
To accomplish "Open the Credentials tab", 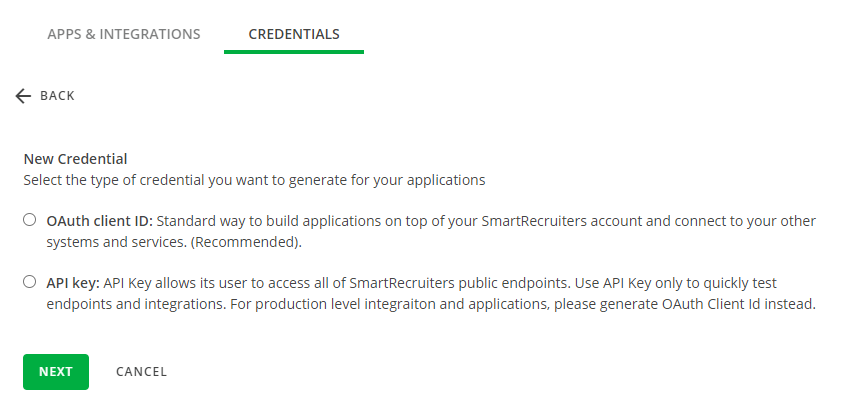I will tap(294, 34).
